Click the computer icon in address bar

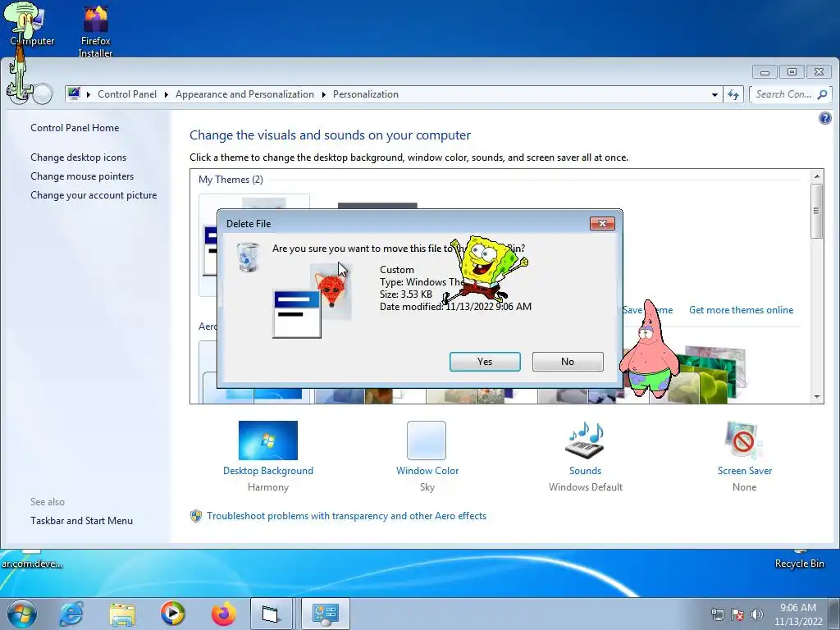[73, 94]
